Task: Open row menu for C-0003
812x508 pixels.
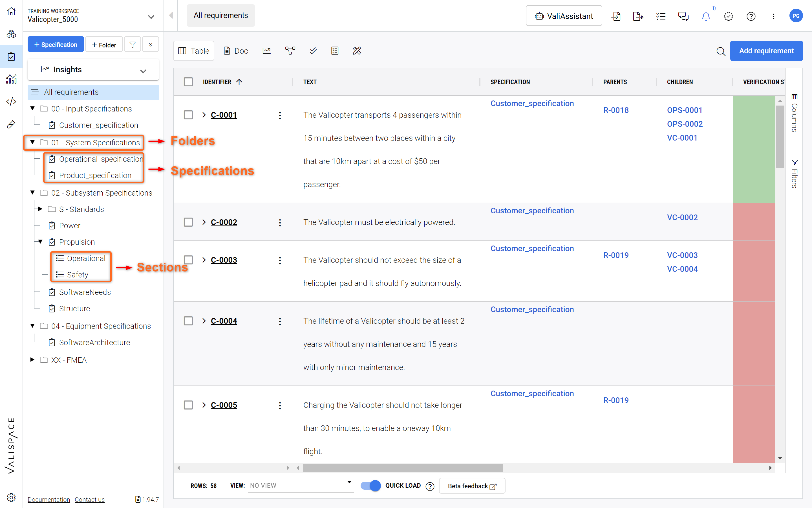Action: [280, 260]
